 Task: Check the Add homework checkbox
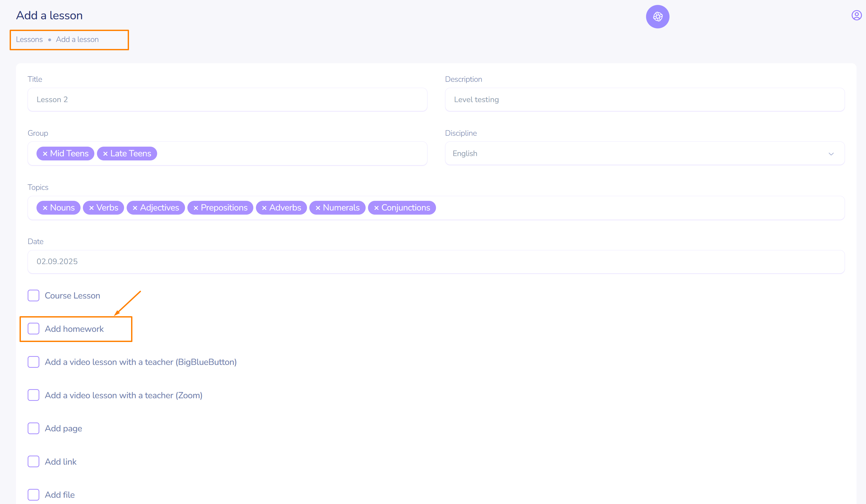pos(33,329)
